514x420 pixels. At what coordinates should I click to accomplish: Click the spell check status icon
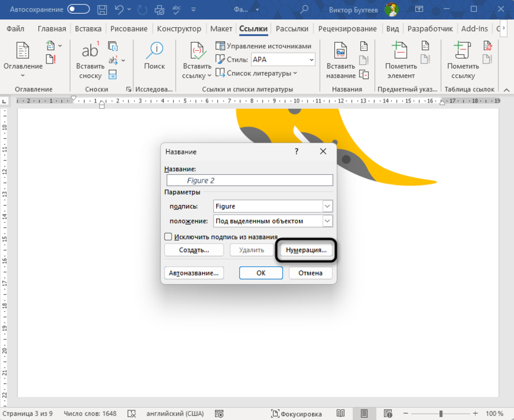(x=130, y=413)
